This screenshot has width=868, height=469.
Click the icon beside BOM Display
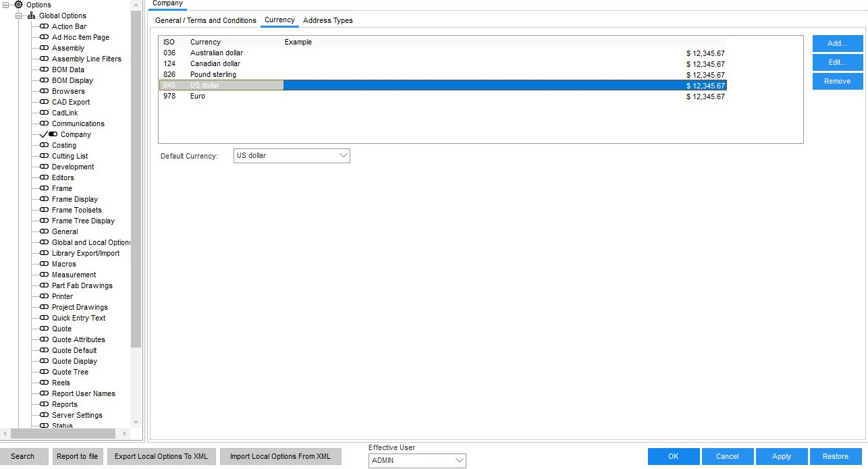coord(45,80)
